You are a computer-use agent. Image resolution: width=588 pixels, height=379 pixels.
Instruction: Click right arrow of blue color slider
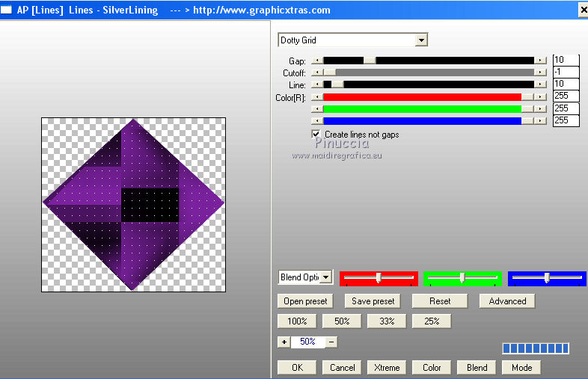point(540,120)
